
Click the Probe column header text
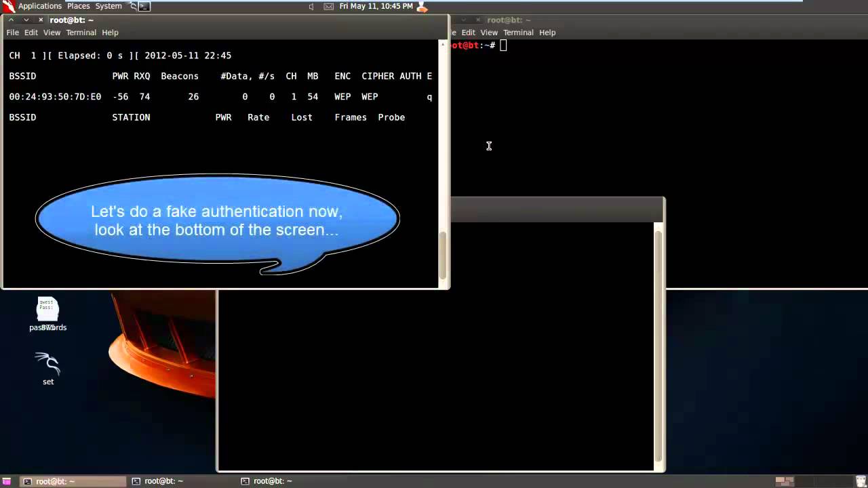pos(391,117)
